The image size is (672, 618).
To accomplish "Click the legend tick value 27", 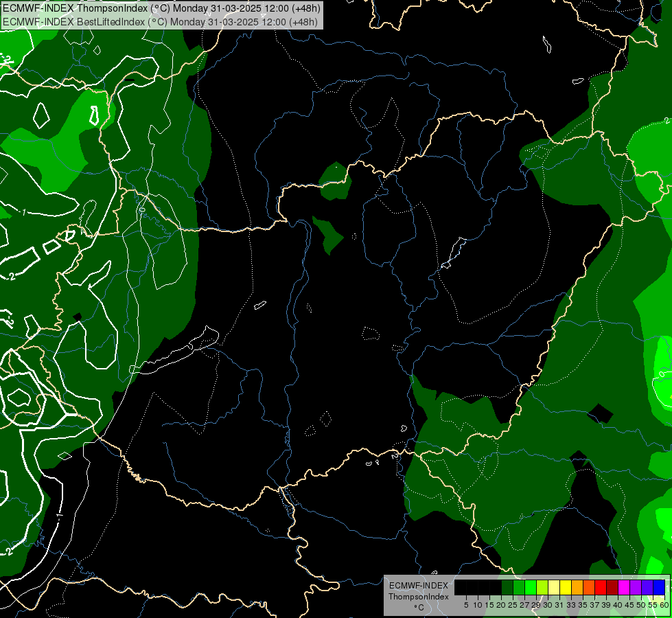I will pos(524,605).
